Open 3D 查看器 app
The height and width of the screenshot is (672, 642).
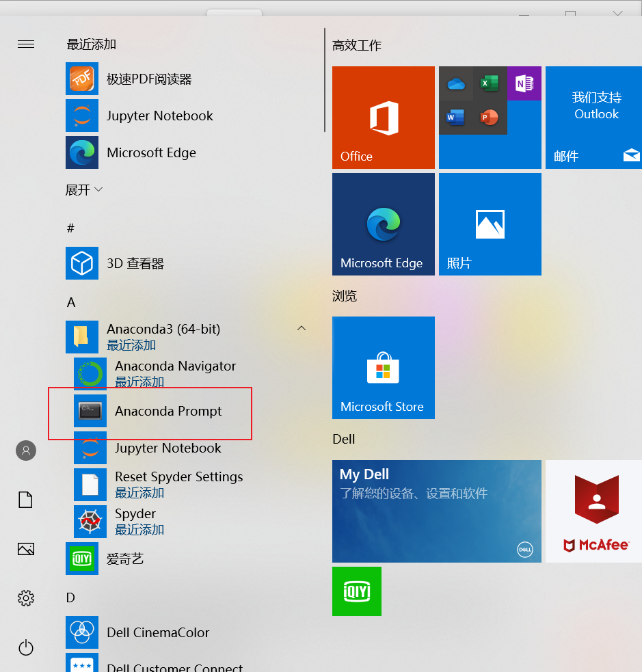115,263
